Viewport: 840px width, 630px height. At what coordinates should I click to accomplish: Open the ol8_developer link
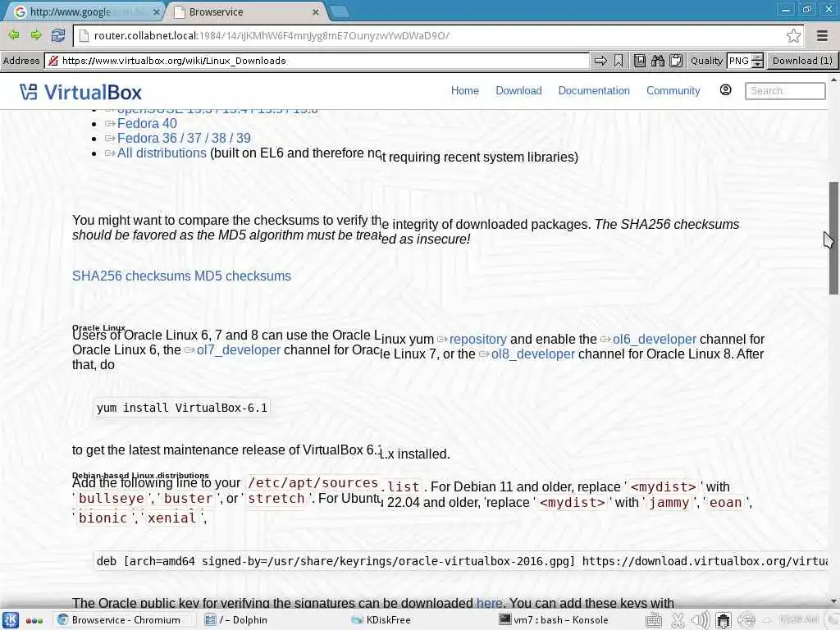(533, 354)
